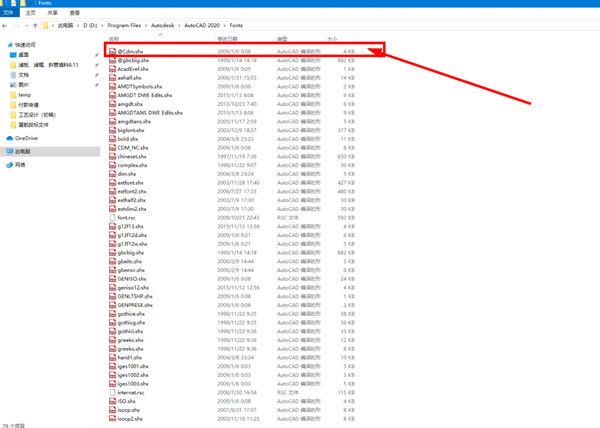The width and height of the screenshot is (600, 428).
Task: Click the Forward navigation arrow
Action: click(16, 26)
